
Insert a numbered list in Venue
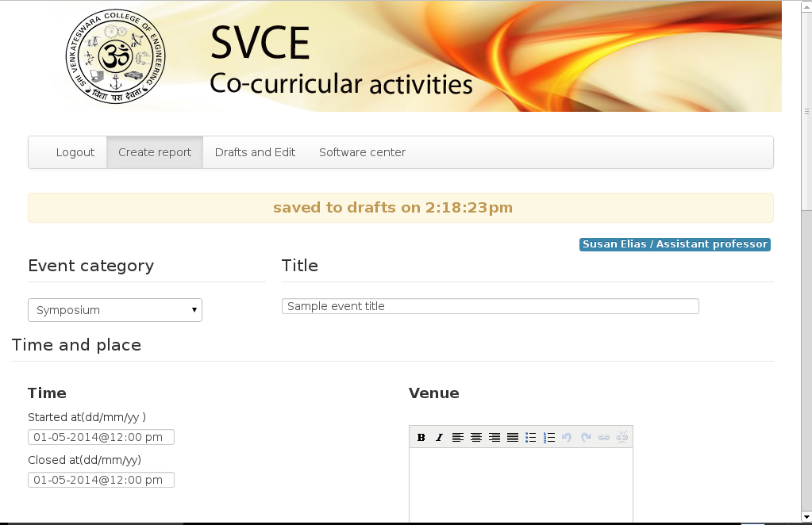[x=548, y=437]
